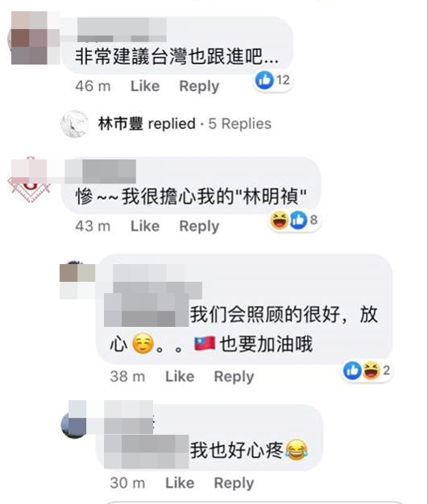Reply to the 38 m comment
Screen dimensions: 428x504
coord(234,377)
